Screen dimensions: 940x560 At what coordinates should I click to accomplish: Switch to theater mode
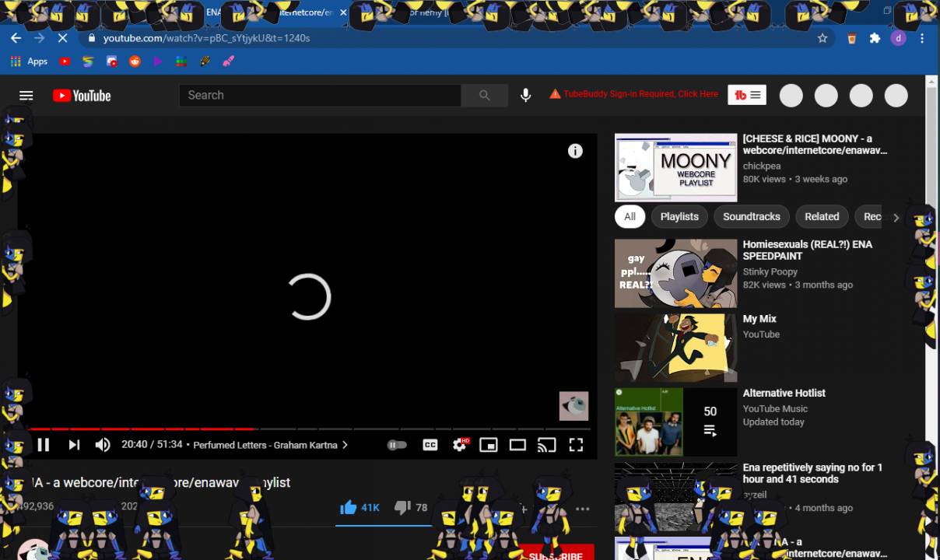coord(517,445)
